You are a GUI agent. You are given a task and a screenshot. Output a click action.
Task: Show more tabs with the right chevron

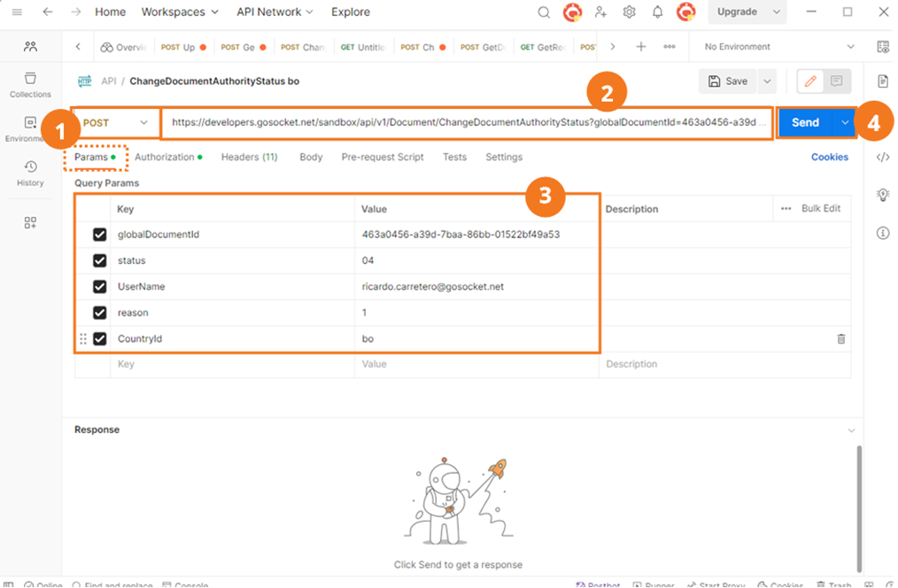[x=612, y=47]
